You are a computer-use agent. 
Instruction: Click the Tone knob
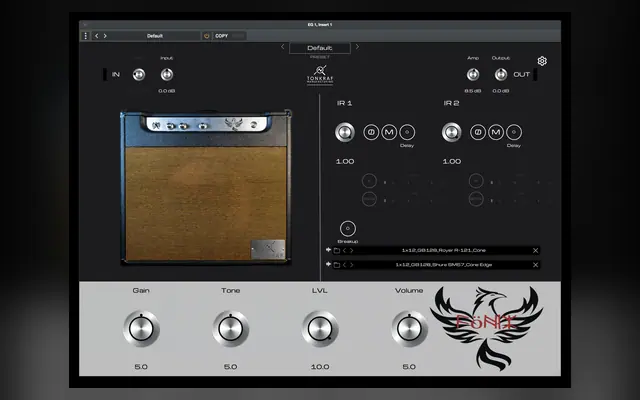pos(231,329)
